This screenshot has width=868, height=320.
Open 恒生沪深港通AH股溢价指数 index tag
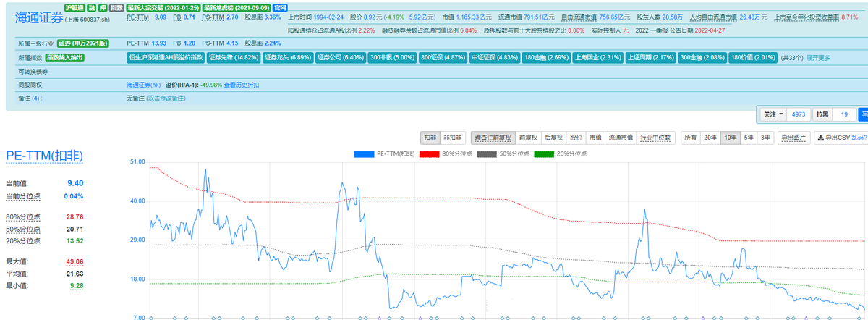(x=164, y=57)
